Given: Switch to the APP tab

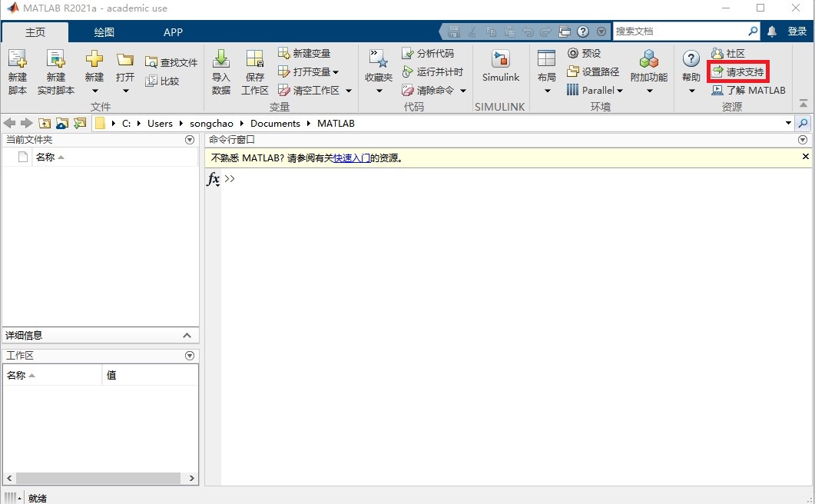Looking at the screenshot, I should click(173, 32).
